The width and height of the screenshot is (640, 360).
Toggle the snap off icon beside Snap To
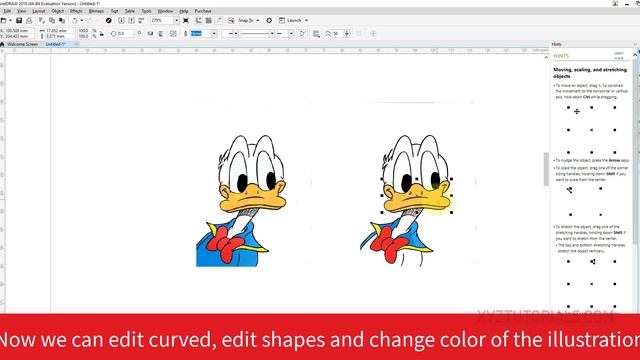pos(231,20)
